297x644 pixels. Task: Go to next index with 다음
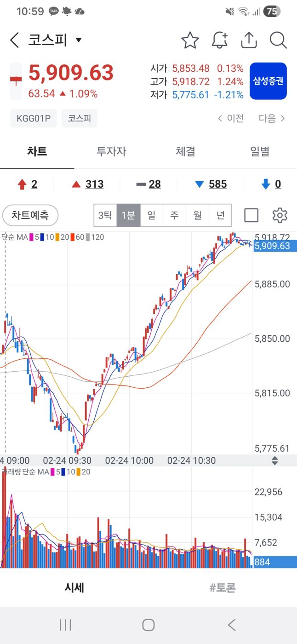[272, 119]
